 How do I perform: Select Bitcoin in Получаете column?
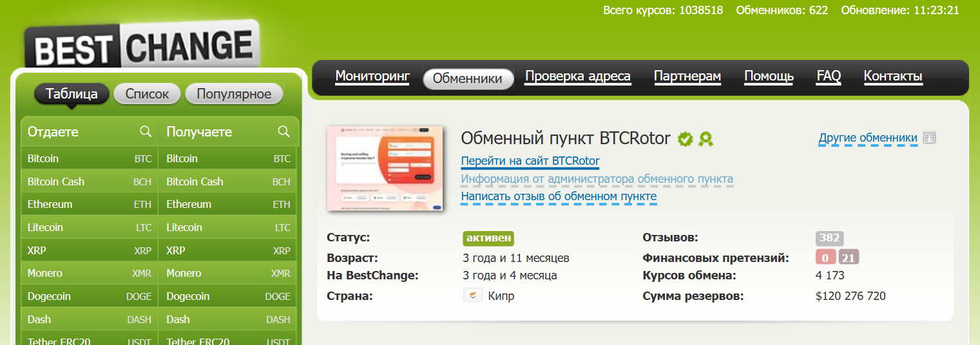point(228,158)
